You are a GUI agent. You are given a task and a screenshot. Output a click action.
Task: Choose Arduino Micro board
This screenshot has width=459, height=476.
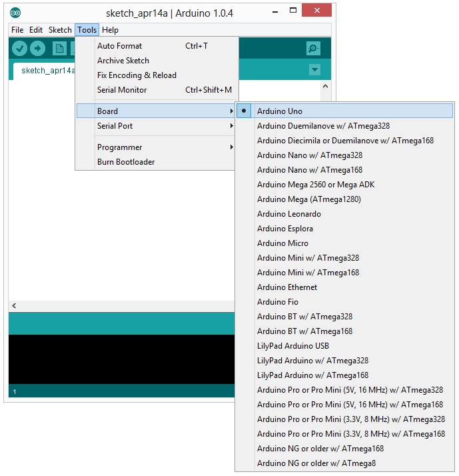344,243
